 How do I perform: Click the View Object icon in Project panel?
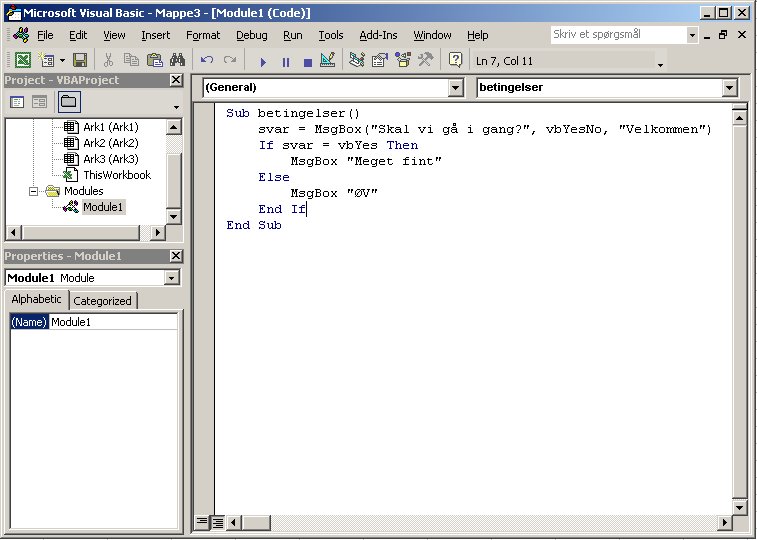40,102
